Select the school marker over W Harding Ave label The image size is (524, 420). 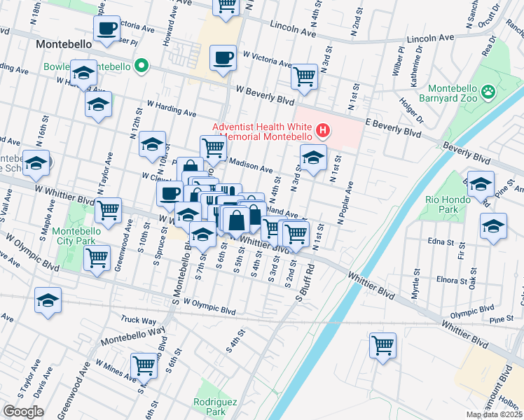[x=98, y=105]
